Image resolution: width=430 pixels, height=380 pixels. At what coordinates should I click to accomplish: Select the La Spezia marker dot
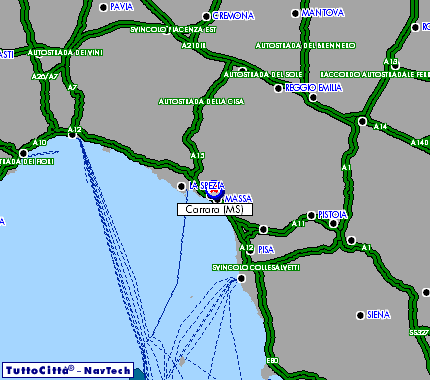click(181, 186)
